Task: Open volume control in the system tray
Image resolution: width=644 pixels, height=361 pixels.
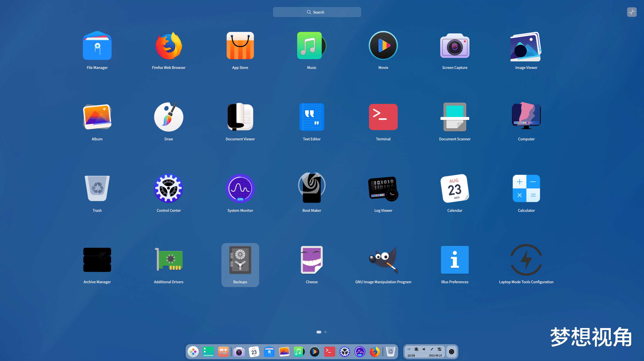Action: (x=424, y=349)
